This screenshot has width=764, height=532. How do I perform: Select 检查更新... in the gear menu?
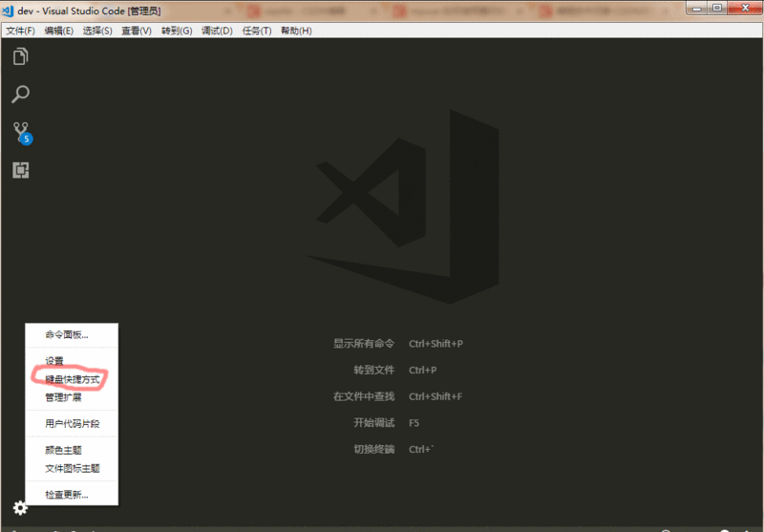[x=72, y=495]
